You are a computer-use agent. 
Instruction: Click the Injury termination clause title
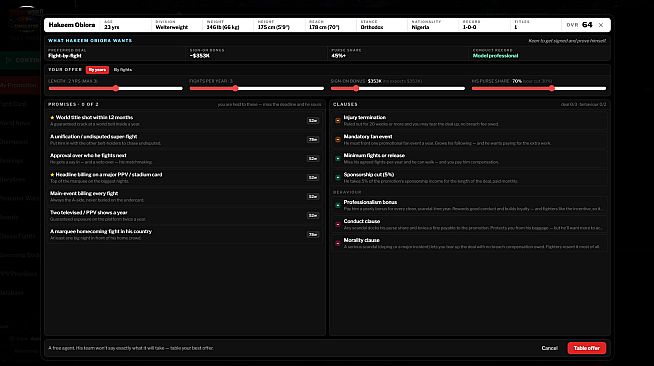365,118
